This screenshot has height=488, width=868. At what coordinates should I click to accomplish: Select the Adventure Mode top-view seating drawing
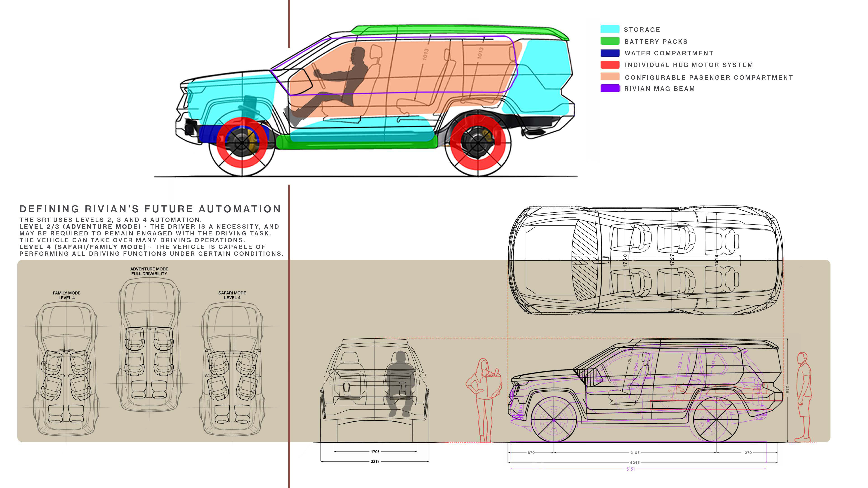pyautogui.click(x=149, y=345)
